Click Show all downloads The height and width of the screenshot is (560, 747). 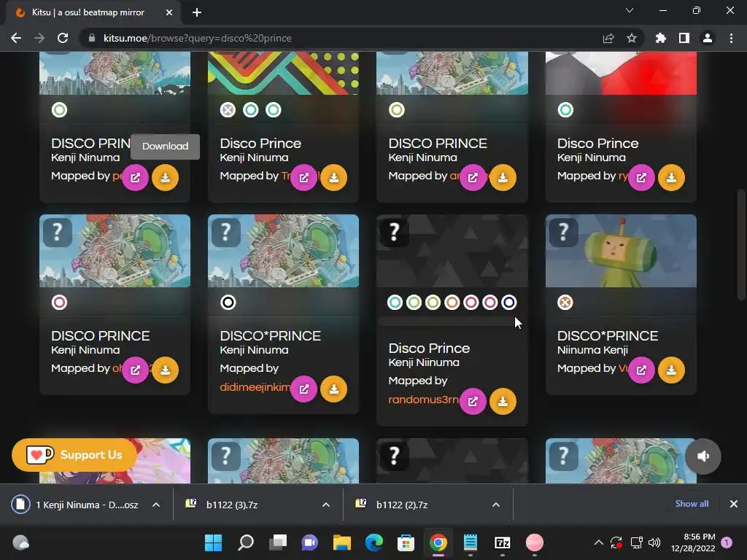pyautogui.click(x=692, y=504)
